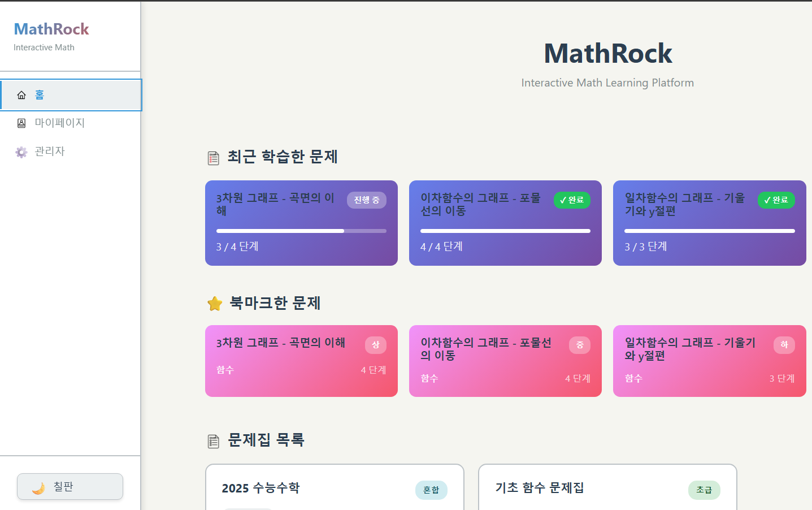Click the admin (관리자) gear icon

[x=21, y=152]
